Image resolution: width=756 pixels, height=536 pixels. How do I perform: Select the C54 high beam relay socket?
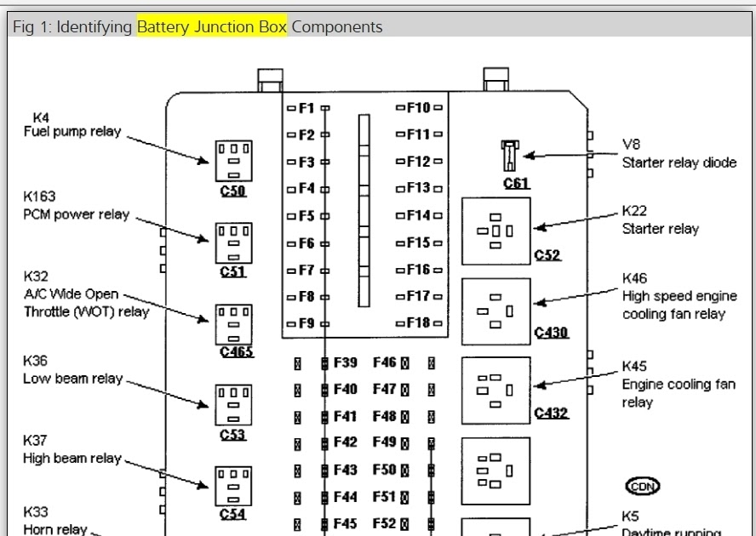(234, 486)
